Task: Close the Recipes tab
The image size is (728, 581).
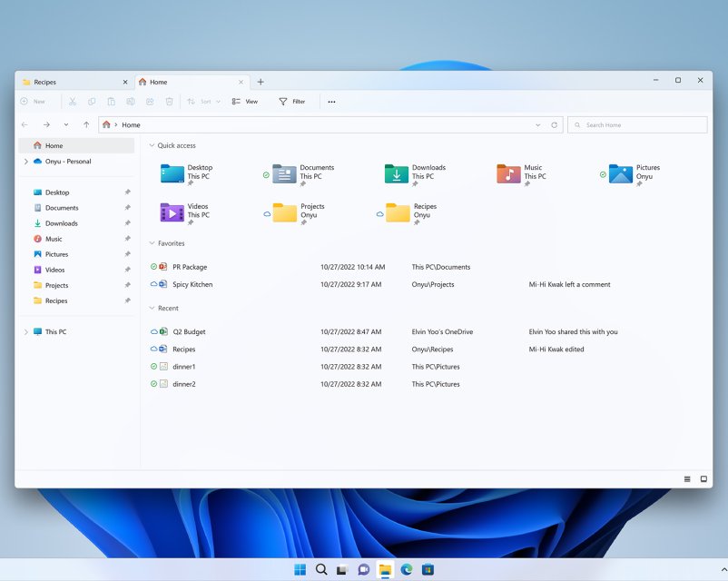Action: [125, 83]
